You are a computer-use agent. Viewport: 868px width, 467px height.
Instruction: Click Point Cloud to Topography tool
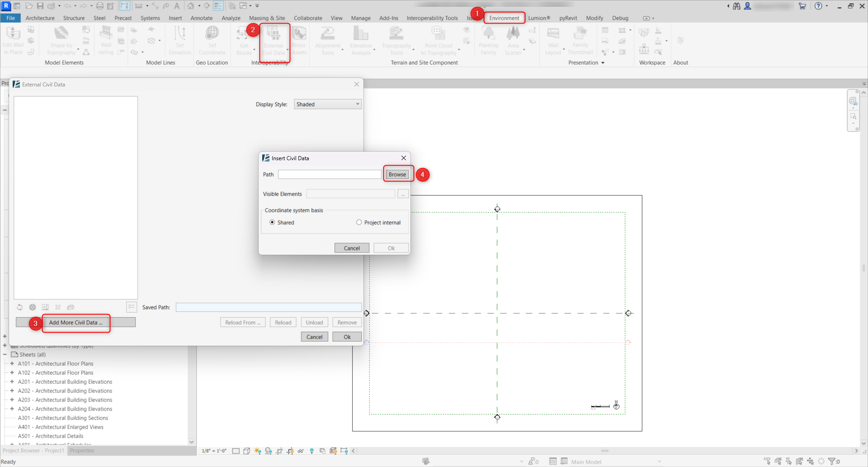[438, 41]
